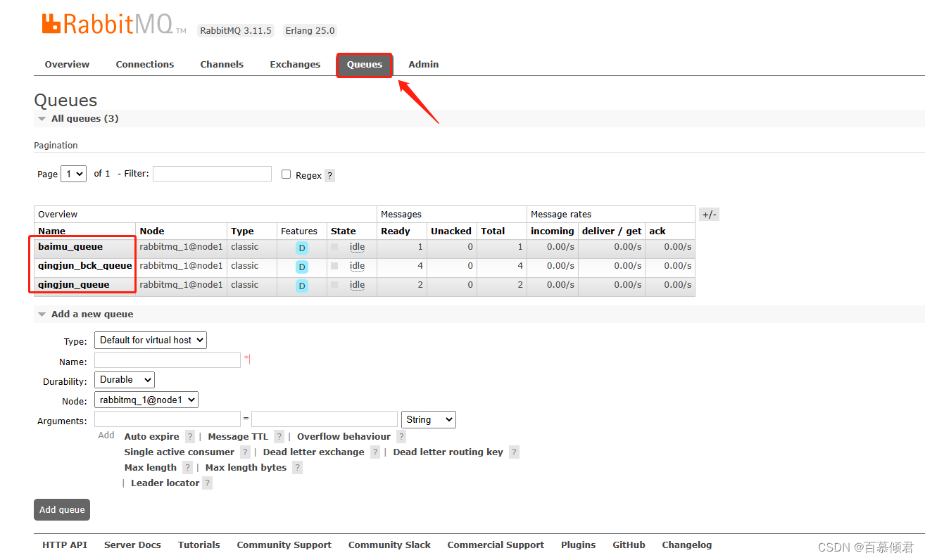Switch to the Exchanges tab
The width and height of the screenshot is (925, 560).
click(295, 65)
